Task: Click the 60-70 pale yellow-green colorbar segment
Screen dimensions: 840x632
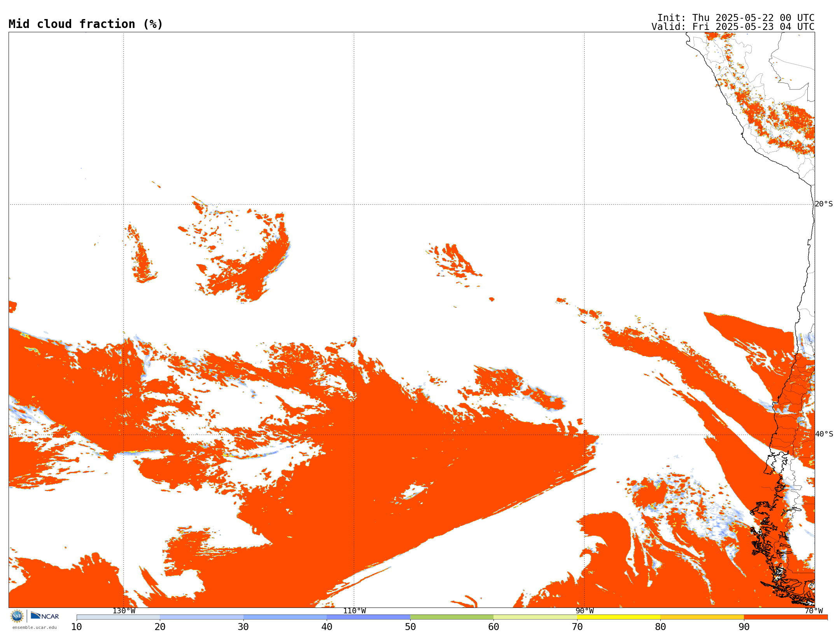Action: [x=535, y=617]
